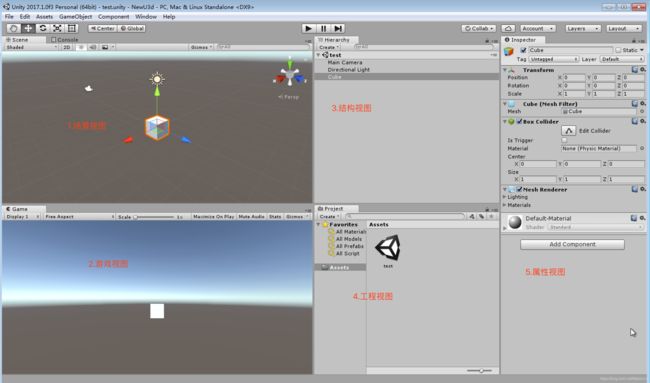Toggle Mute Audio in Game view
The height and width of the screenshot is (383, 650).
(251, 216)
